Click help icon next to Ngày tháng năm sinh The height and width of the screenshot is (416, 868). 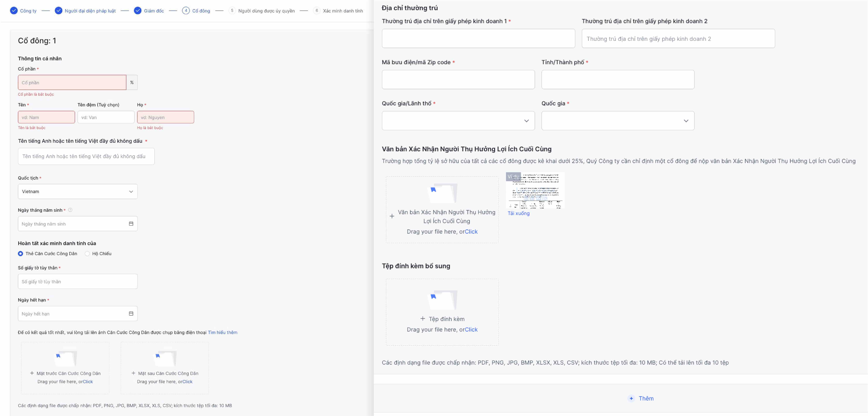pos(70,210)
